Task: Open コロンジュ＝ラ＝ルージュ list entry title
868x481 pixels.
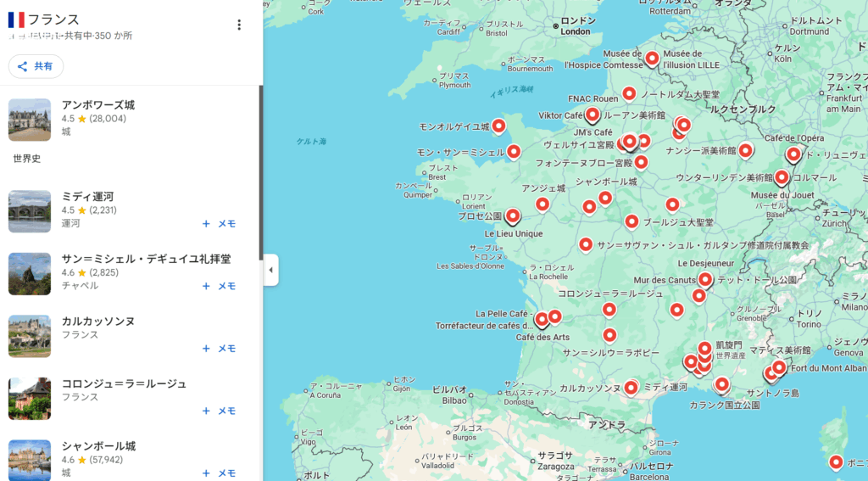Action: pos(124,383)
